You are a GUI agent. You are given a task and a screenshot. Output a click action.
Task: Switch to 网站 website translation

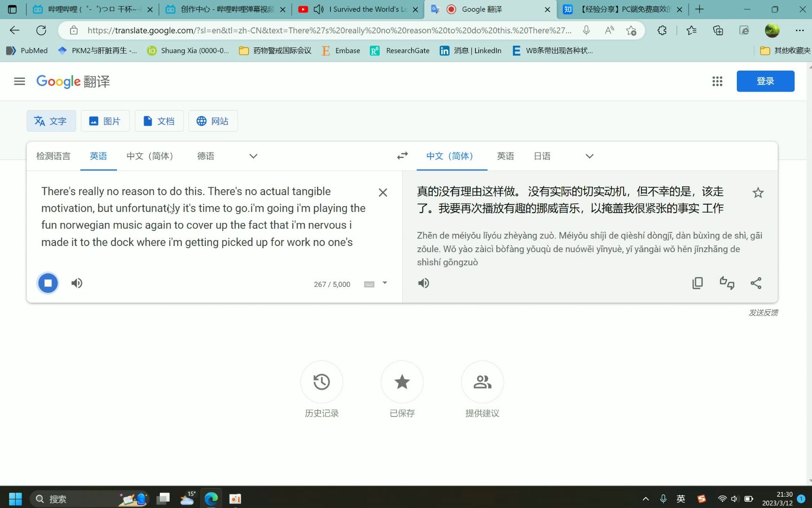[x=213, y=121]
